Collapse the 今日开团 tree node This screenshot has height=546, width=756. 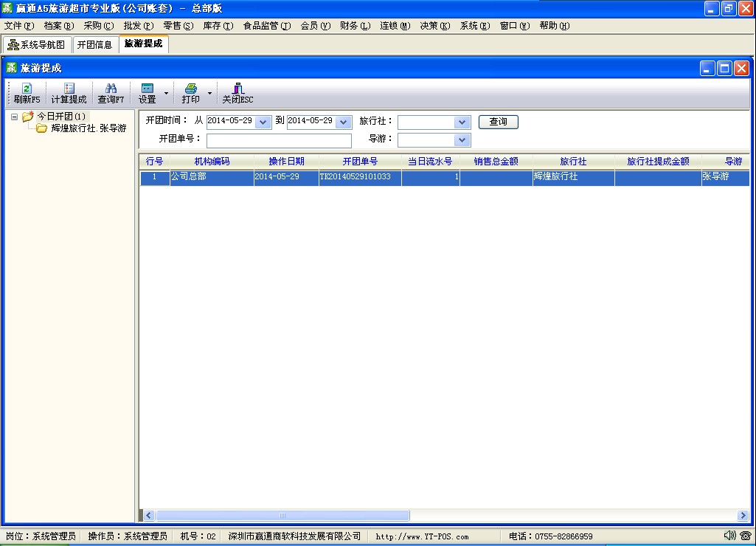pyautogui.click(x=15, y=117)
